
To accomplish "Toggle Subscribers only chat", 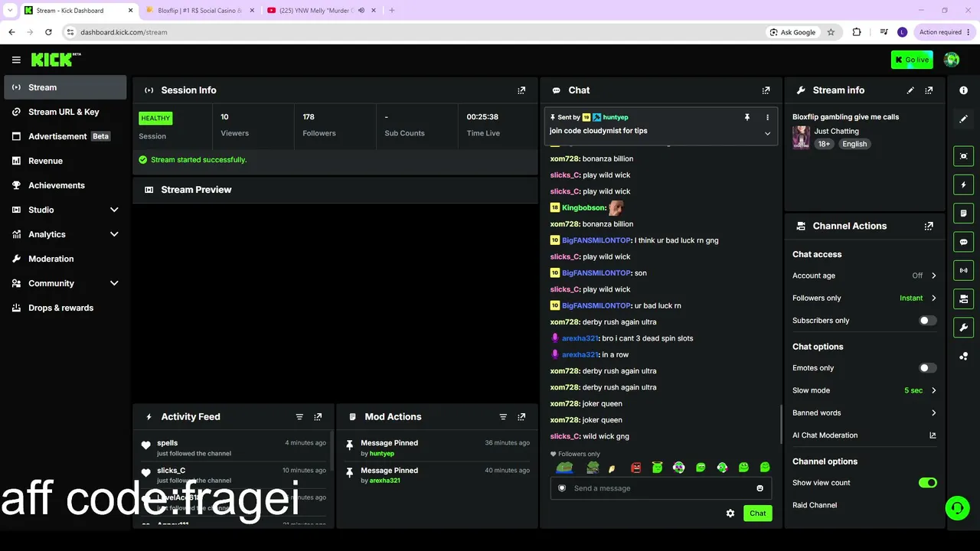I will pos(927,321).
